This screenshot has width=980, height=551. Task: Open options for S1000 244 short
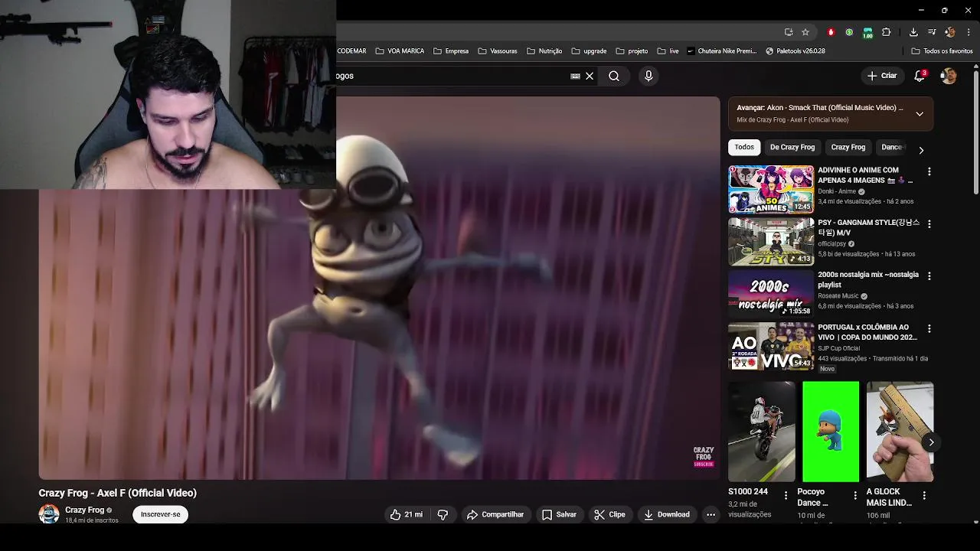tap(786, 495)
